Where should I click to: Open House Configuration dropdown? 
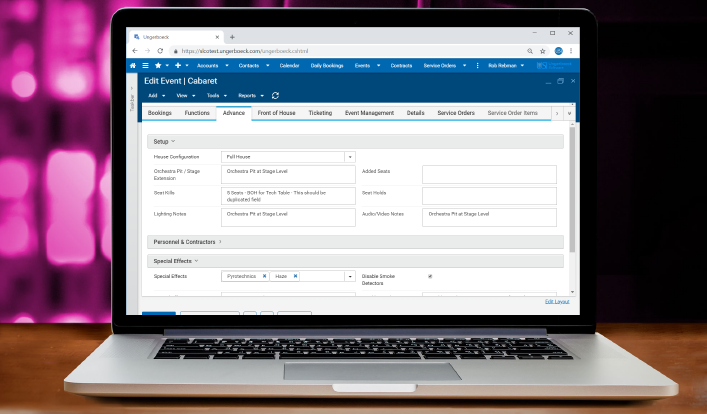(x=350, y=157)
